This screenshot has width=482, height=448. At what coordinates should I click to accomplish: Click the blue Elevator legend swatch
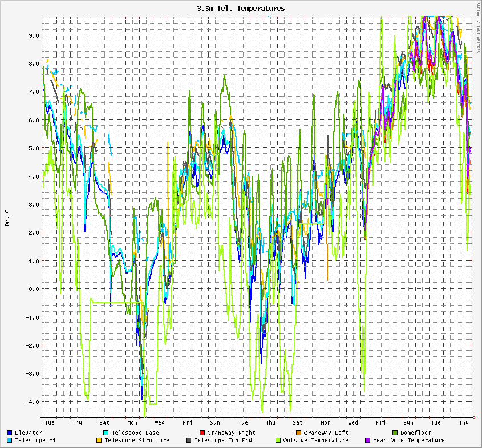pos(10,433)
